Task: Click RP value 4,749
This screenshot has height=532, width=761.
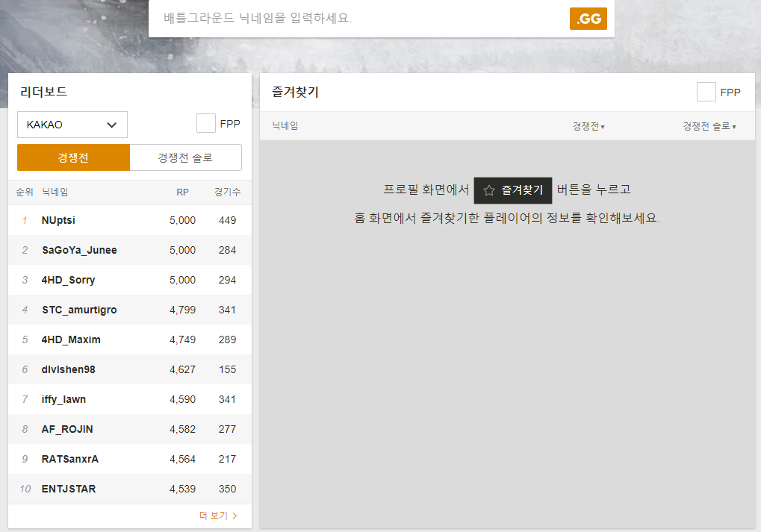Action: tap(182, 340)
